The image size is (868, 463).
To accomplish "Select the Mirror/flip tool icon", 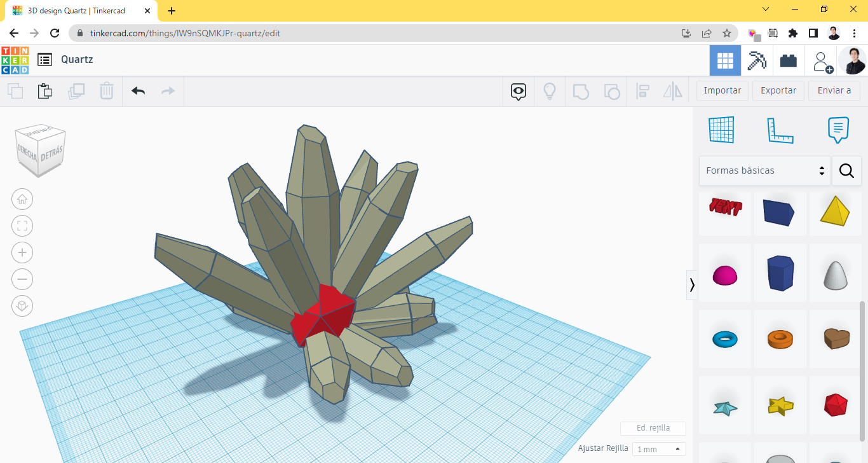I will pos(672,91).
